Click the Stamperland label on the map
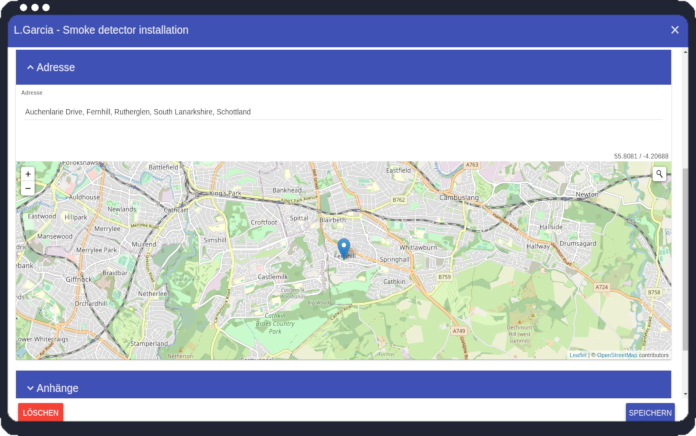The width and height of the screenshot is (696, 436). coord(149,344)
